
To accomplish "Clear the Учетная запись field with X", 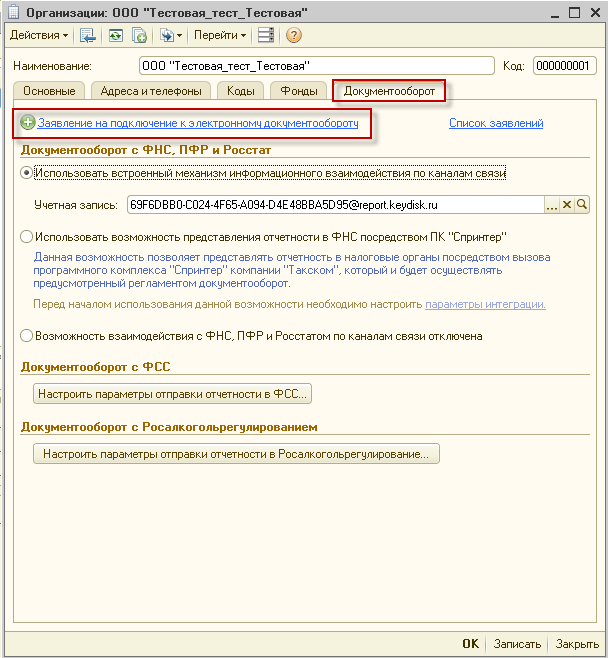I will [566, 204].
